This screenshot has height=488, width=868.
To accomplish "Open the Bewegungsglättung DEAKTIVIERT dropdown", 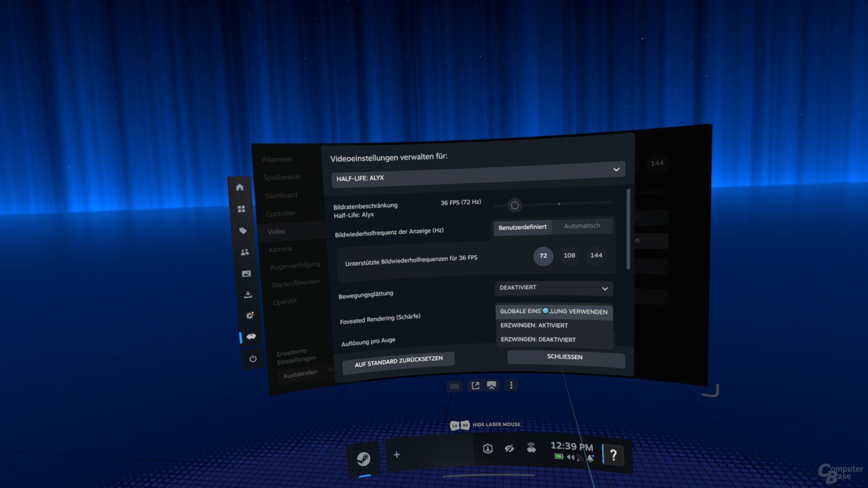I will [x=554, y=288].
